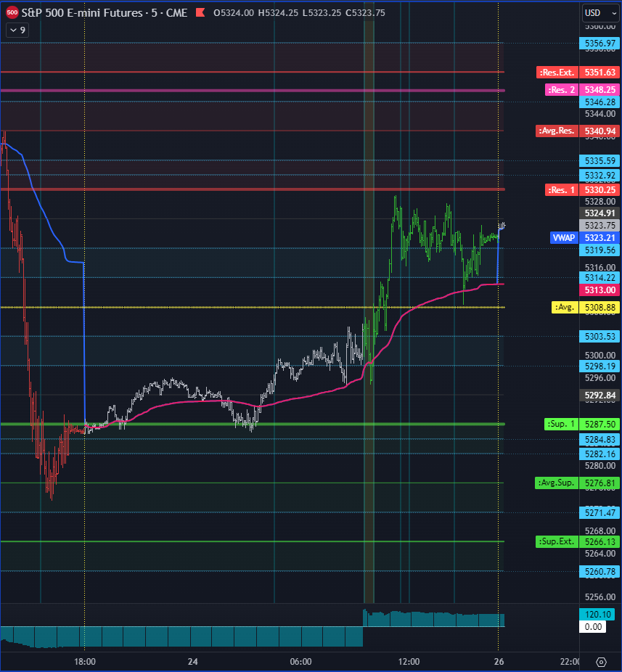Click the 5284.83 price tag

(x=600, y=439)
